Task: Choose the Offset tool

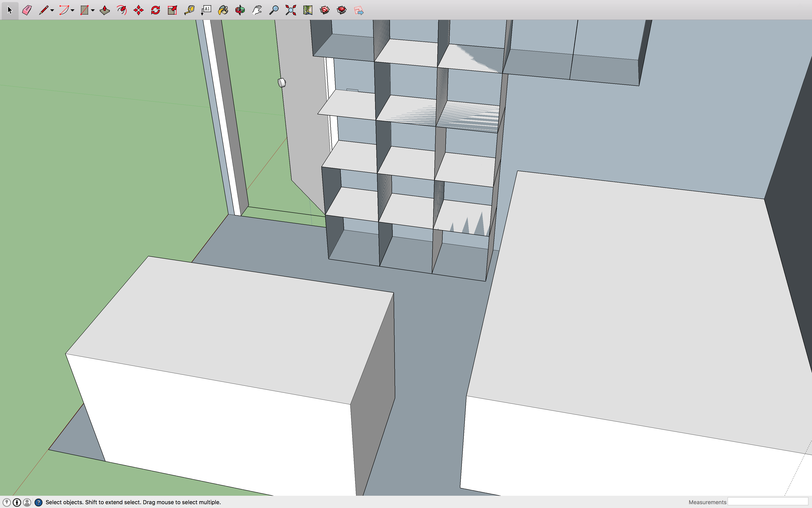Action: pyautogui.click(x=121, y=10)
